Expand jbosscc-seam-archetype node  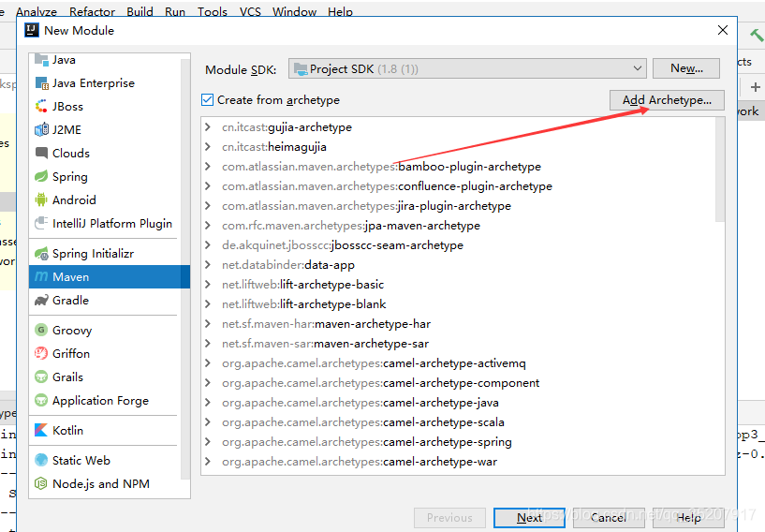point(208,245)
